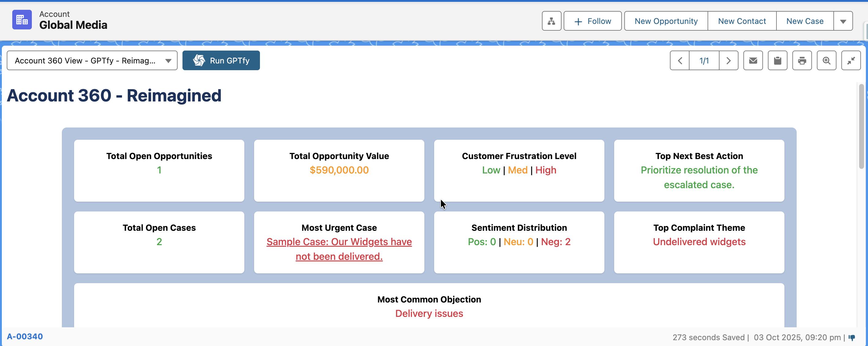Click the account hierarchy icon

551,21
